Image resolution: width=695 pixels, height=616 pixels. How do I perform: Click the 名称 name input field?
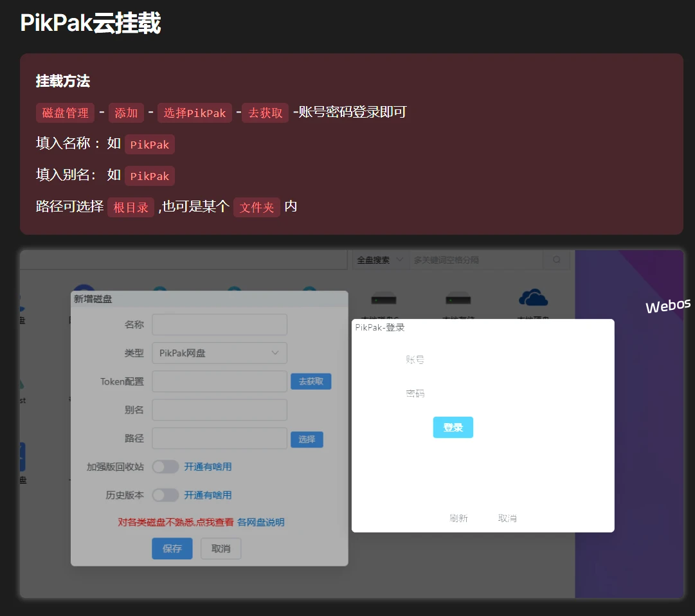pos(219,324)
